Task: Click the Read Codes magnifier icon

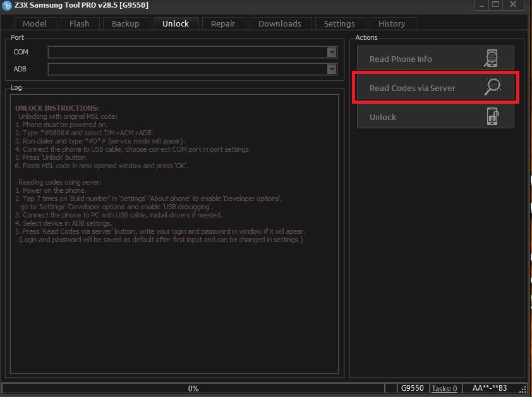Action: coord(492,87)
